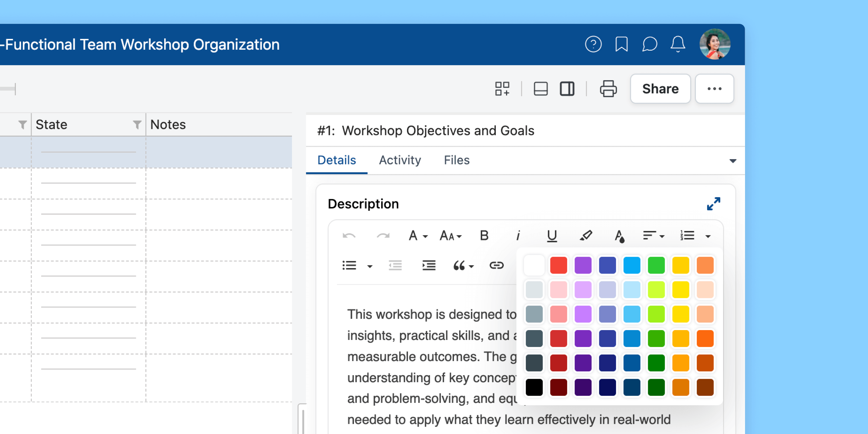Viewport: 868px width, 434px height.
Task: Open the font size dropdown
Action: [x=450, y=236]
